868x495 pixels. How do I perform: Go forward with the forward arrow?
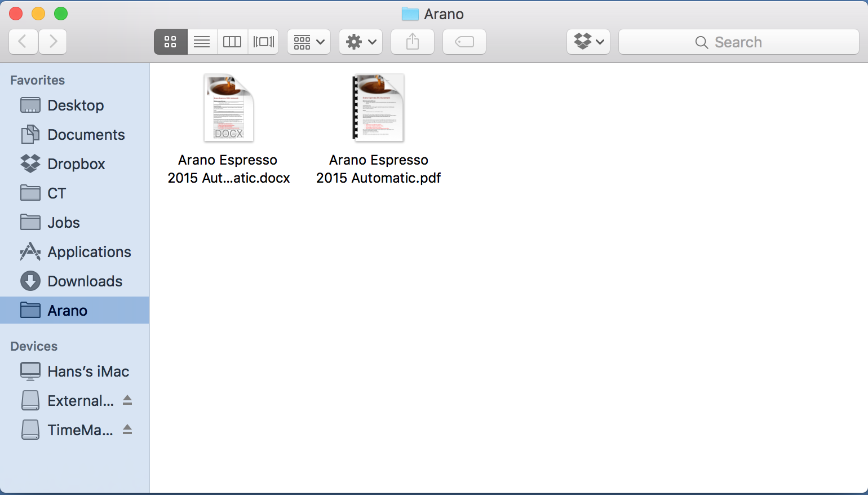point(53,42)
